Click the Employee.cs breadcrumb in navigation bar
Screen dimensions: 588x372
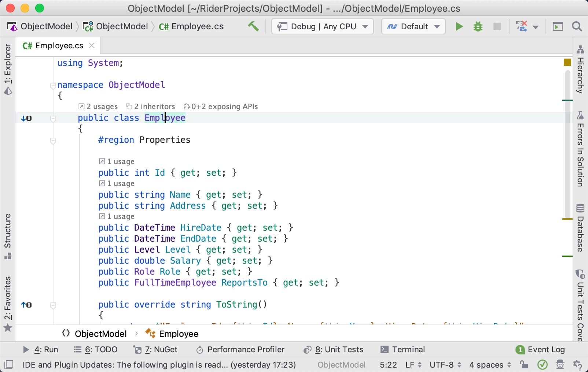(x=191, y=26)
